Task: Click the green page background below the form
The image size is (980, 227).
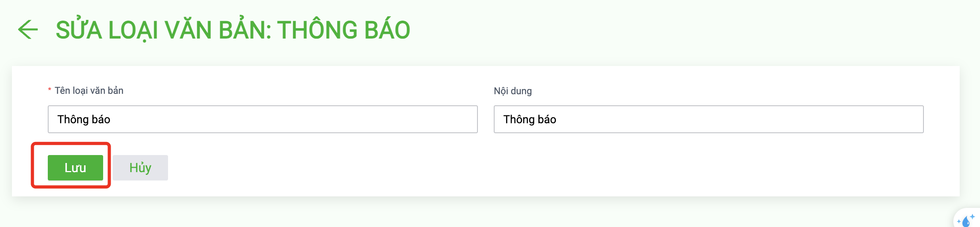Action: tap(478, 213)
